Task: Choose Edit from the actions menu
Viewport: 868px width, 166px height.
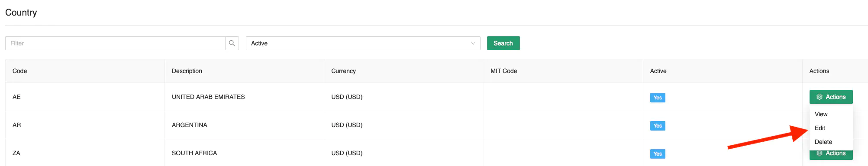Action: point(831,128)
